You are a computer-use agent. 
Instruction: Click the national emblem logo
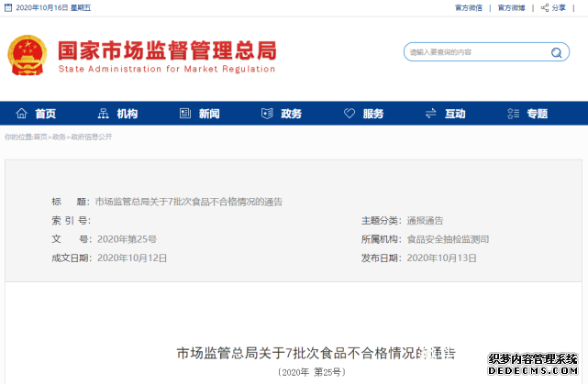coord(28,55)
